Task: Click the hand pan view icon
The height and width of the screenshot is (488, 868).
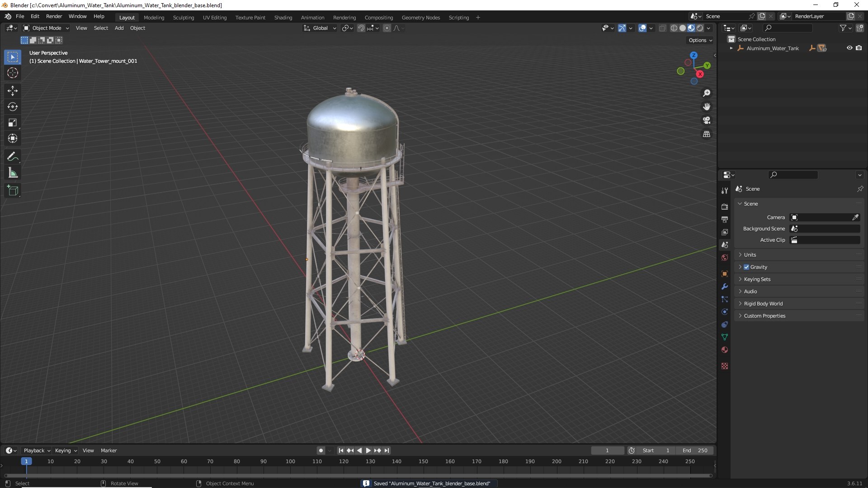Action: tap(707, 107)
